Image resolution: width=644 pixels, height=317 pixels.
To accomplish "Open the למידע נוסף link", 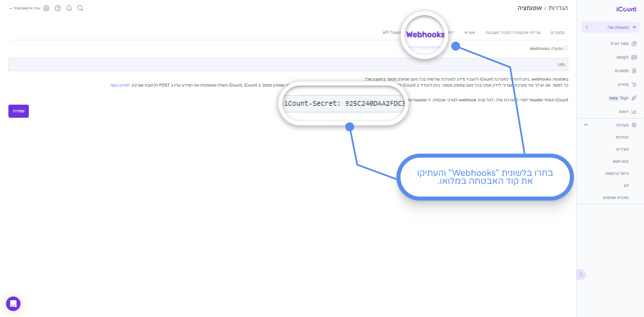I will coord(120,85).
